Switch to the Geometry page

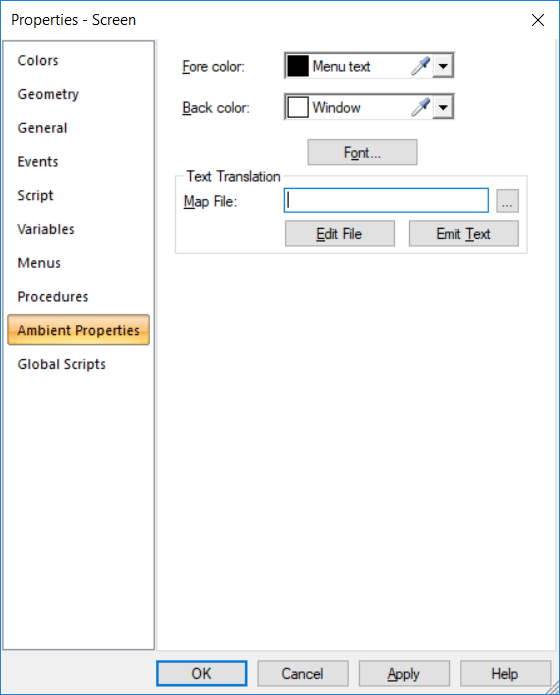(48, 94)
